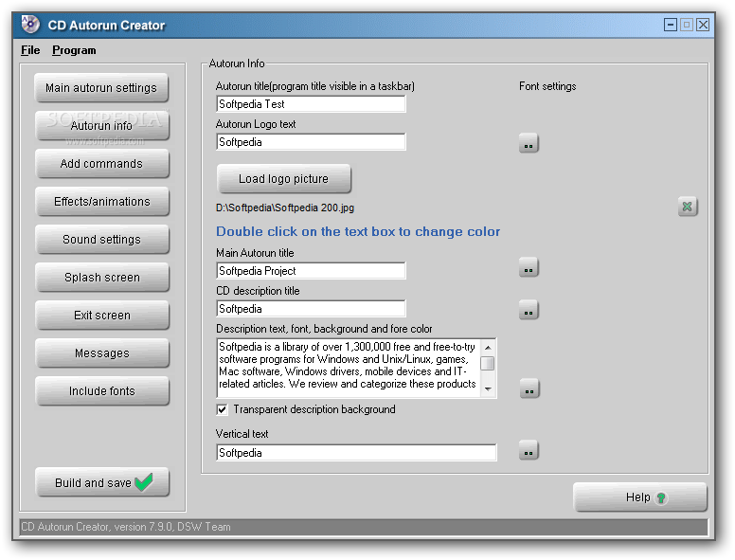Viewport: 735px width, 560px height.
Task: Click the description scrollbar thumb
Action: [x=488, y=364]
